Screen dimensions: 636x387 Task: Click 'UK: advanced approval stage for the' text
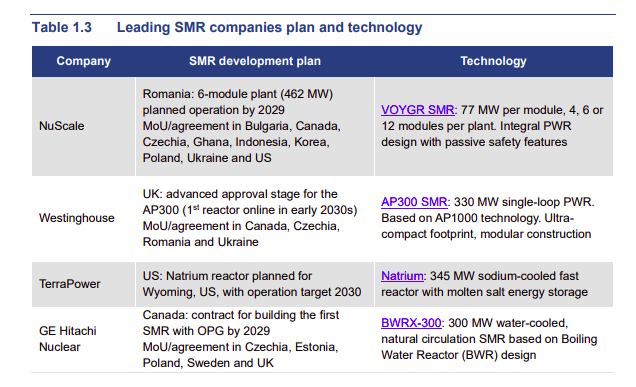(240, 194)
